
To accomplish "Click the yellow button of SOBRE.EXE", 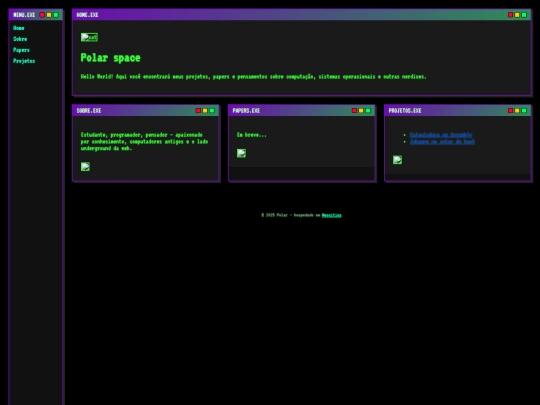I will click(205, 111).
